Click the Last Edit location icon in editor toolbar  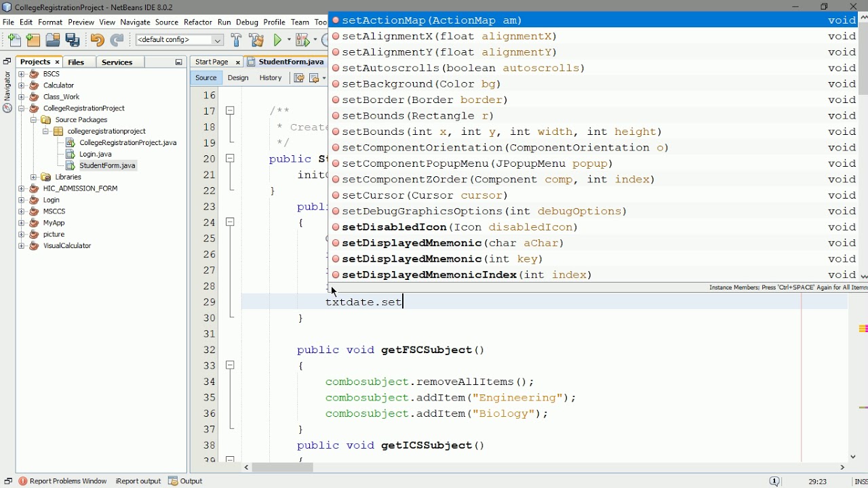298,78
